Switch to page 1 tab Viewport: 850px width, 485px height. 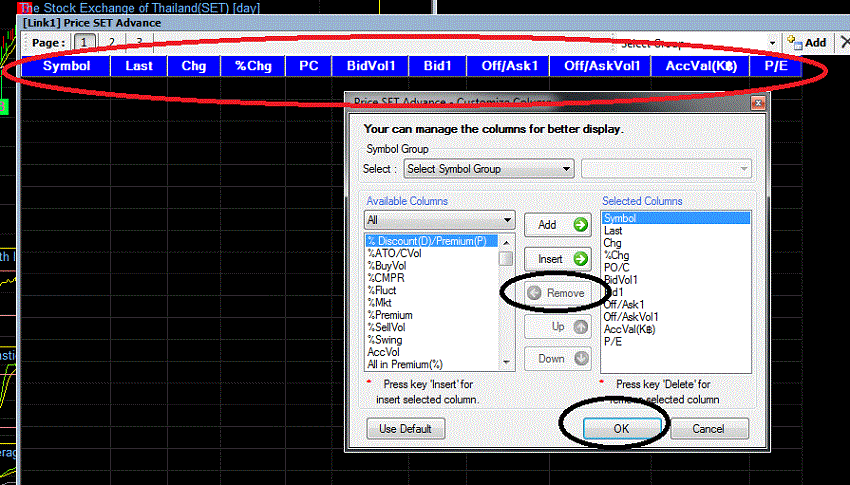(84, 42)
